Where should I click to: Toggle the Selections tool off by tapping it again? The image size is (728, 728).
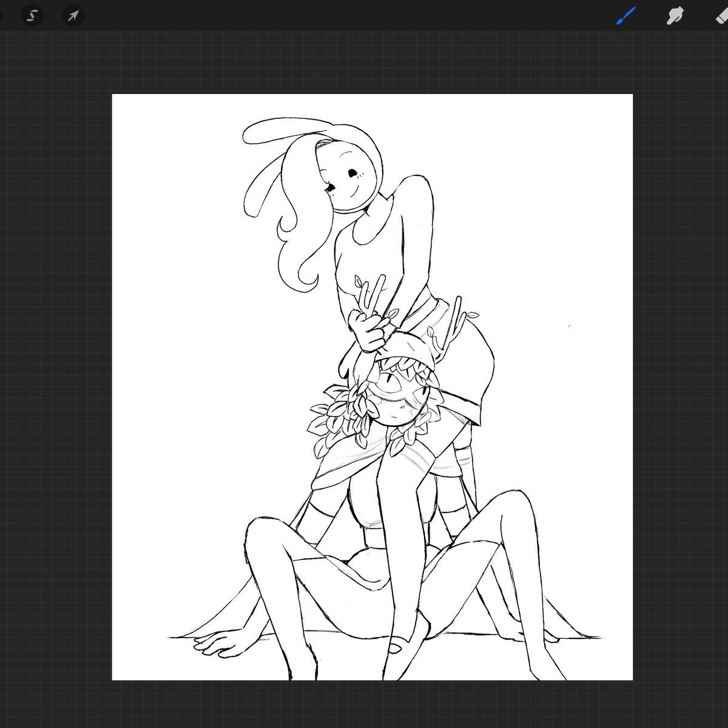(x=33, y=16)
